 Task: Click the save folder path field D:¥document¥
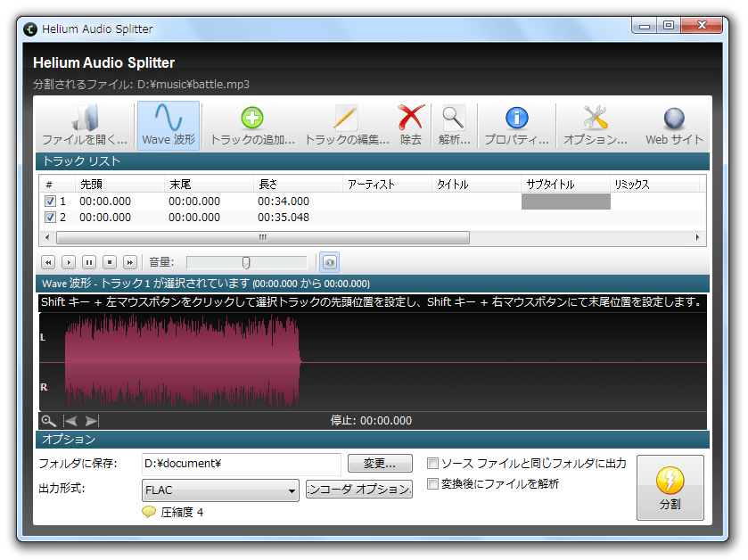pyautogui.click(x=242, y=464)
